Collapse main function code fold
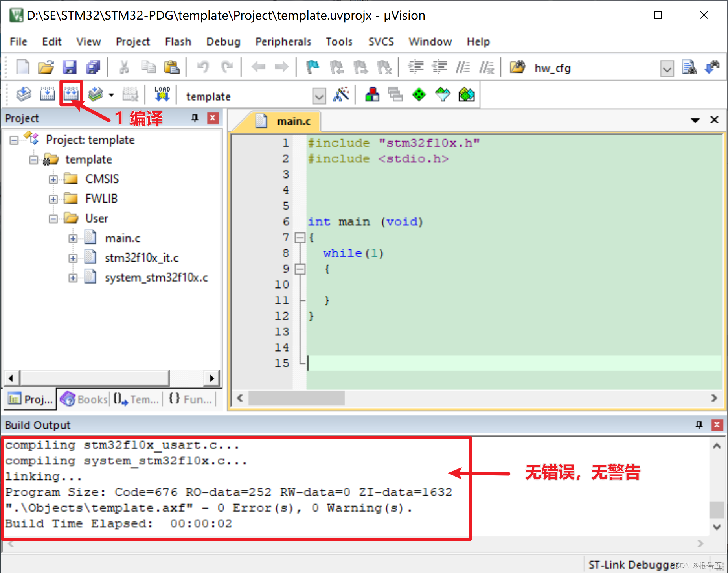The height and width of the screenshot is (573, 728). coord(300,238)
